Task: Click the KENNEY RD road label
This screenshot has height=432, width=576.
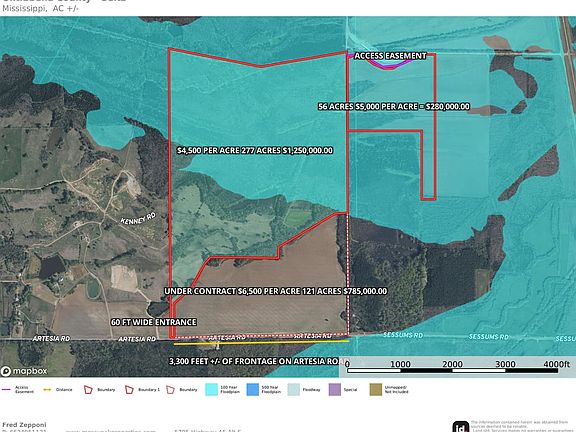Action: (x=138, y=219)
